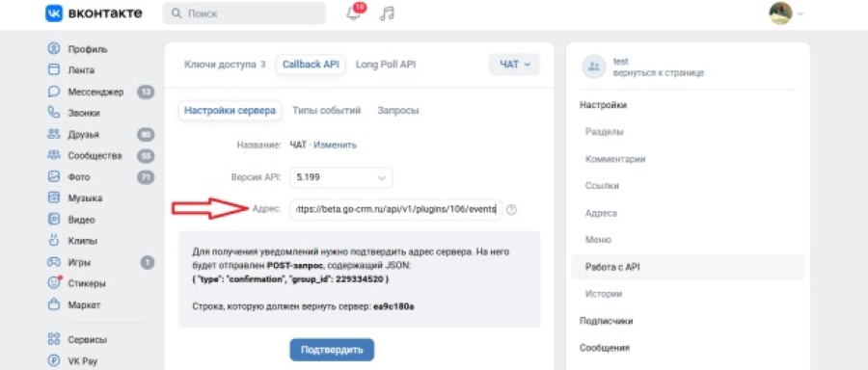Screen dimensions: 868x370
Task: Open Подписчики in right menu
Action: tap(606, 321)
